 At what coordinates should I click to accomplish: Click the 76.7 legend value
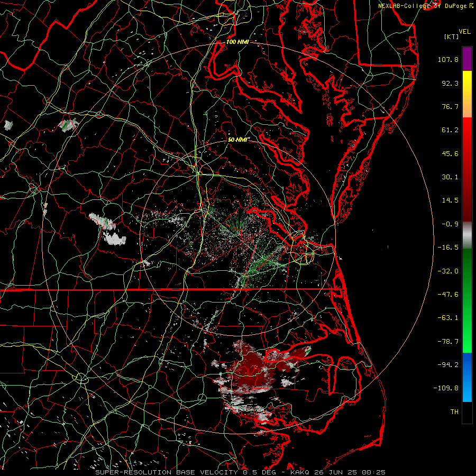coord(450,106)
